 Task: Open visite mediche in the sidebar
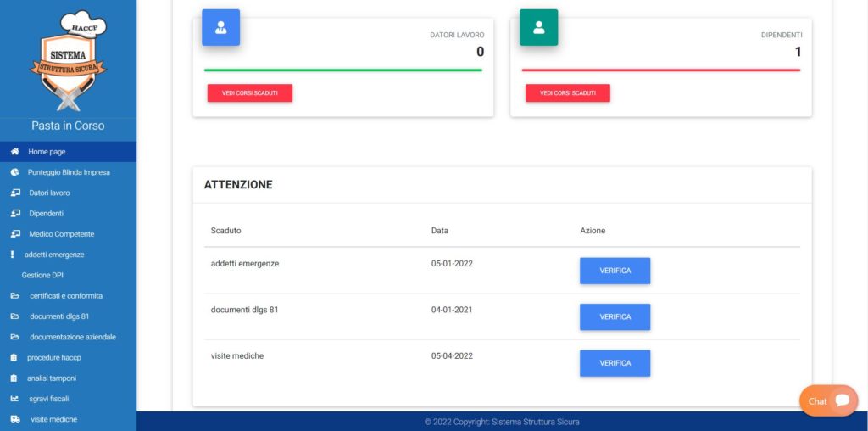68,419
